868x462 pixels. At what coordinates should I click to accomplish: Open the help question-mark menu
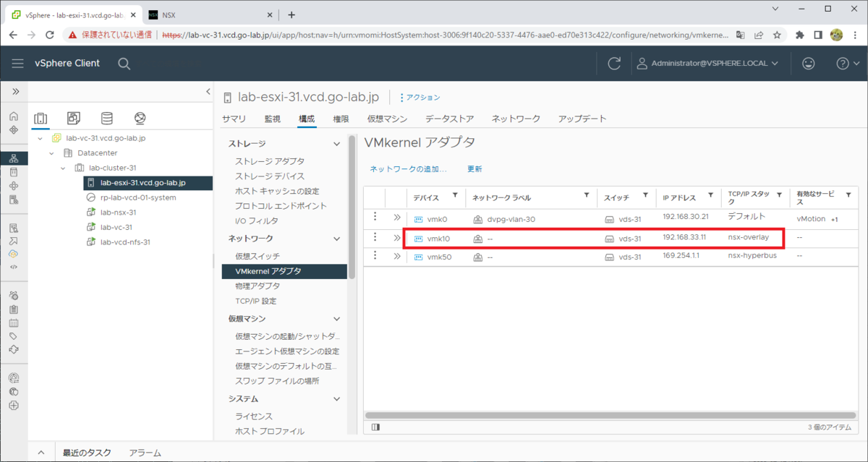(846, 64)
